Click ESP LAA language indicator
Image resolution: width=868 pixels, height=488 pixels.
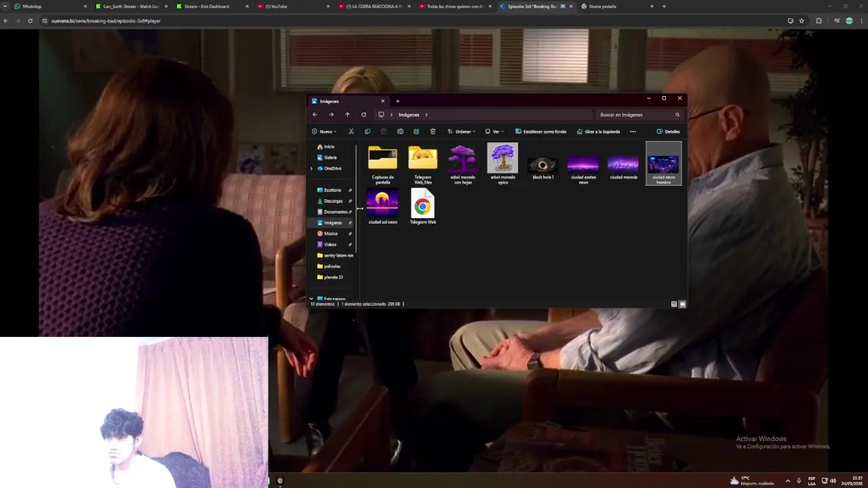812,481
